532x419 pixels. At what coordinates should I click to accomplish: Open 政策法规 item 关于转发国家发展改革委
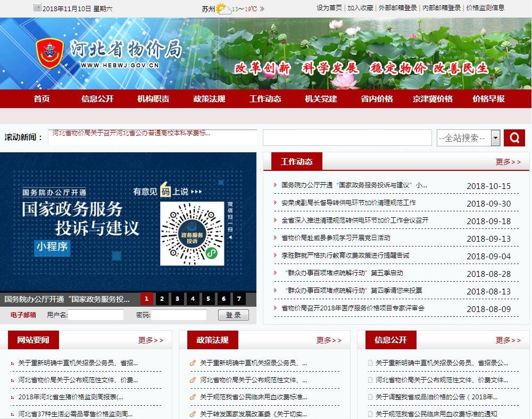253,414
